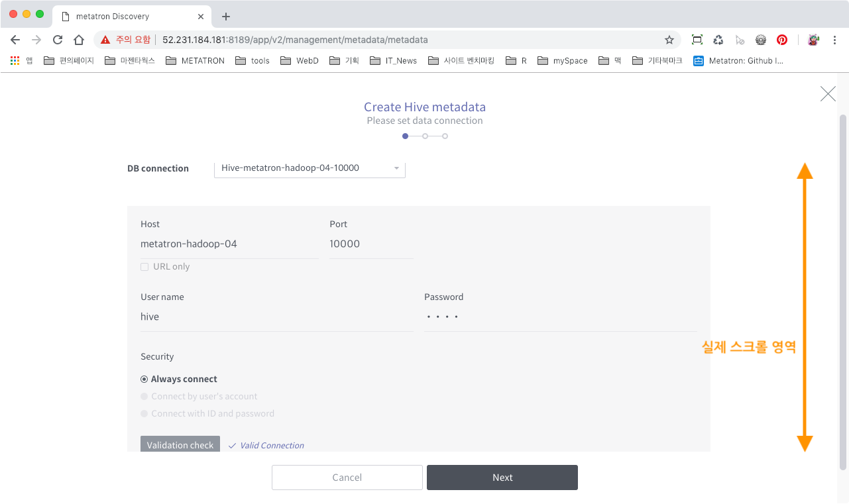Click the browser address bar URL
This screenshot has height=504, width=849.
click(x=295, y=40)
